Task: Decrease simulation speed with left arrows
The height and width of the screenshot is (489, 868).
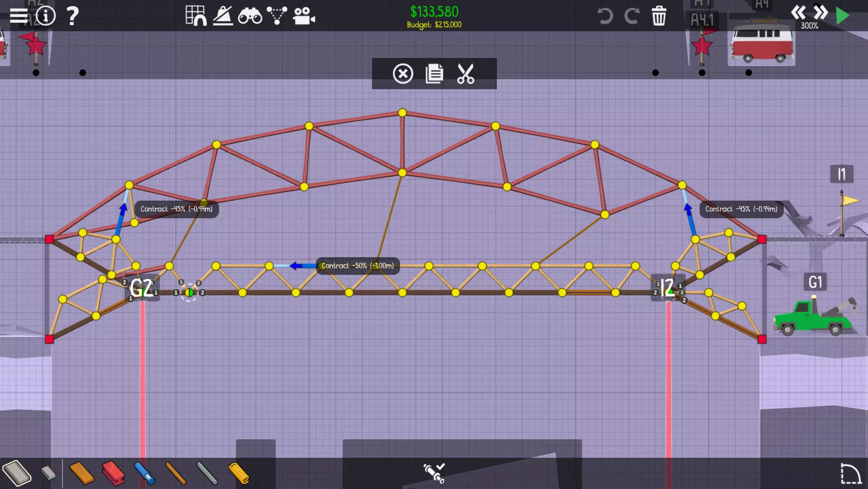Action: click(798, 12)
